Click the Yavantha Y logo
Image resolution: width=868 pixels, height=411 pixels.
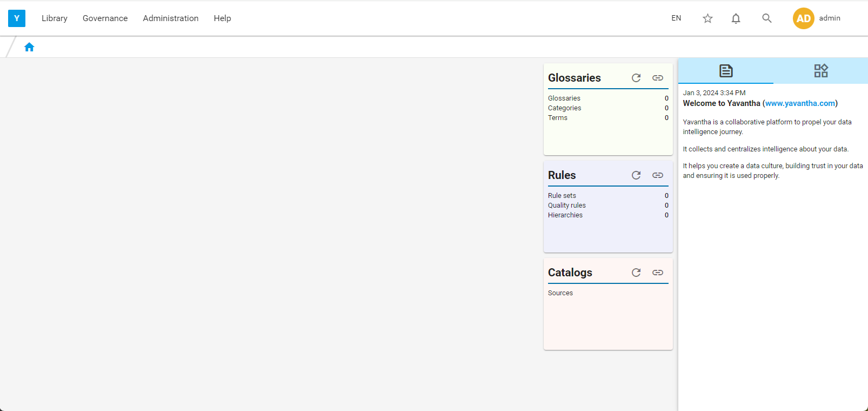tap(17, 18)
